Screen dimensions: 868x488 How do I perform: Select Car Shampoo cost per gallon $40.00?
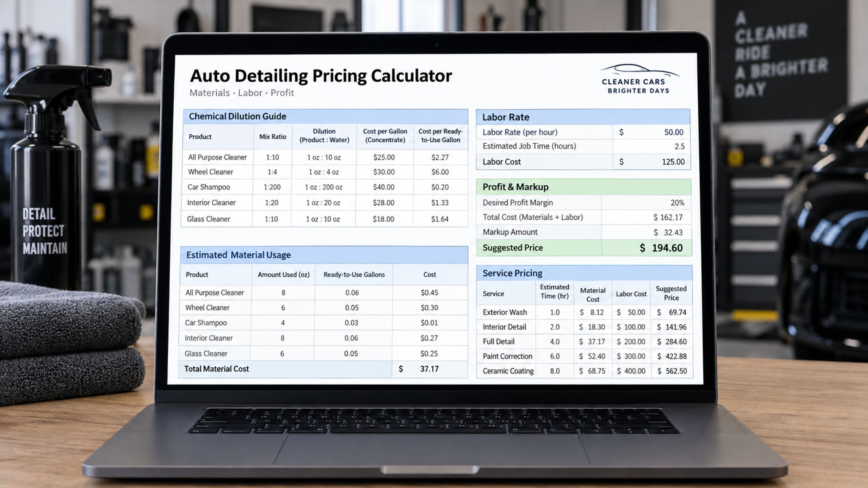[384, 187]
